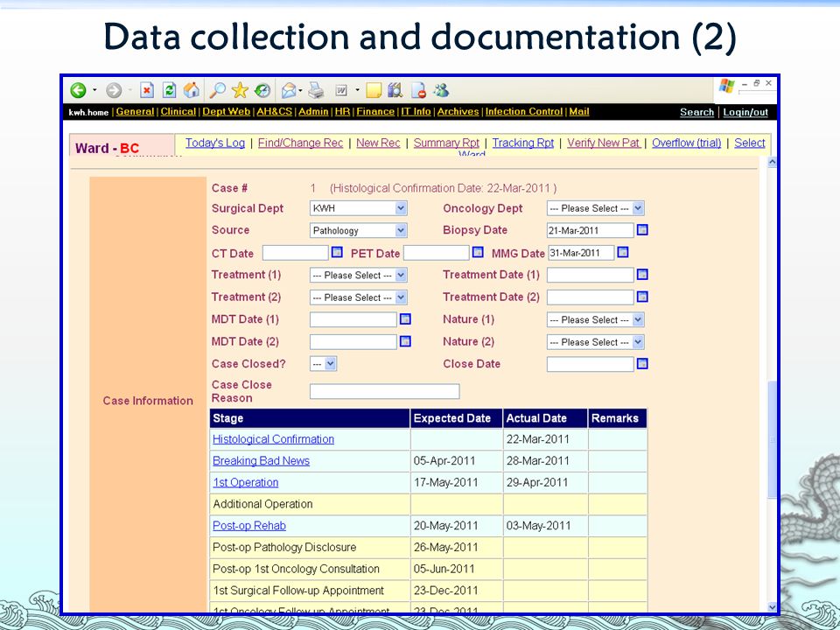The image size is (840, 630).
Task: Click the Search link in black bar
Action: point(697,112)
